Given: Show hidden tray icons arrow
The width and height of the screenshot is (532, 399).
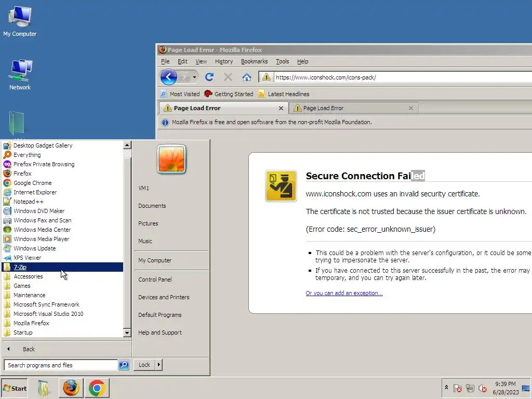Looking at the screenshot, I should (446, 387).
